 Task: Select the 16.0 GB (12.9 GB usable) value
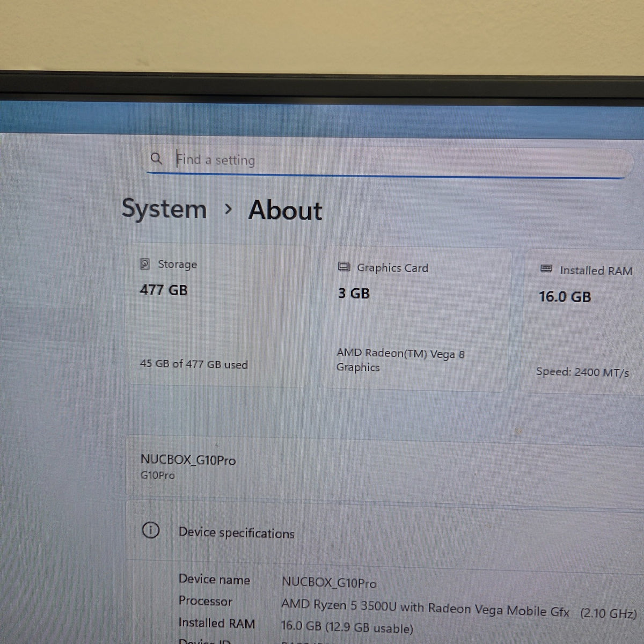point(347,627)
